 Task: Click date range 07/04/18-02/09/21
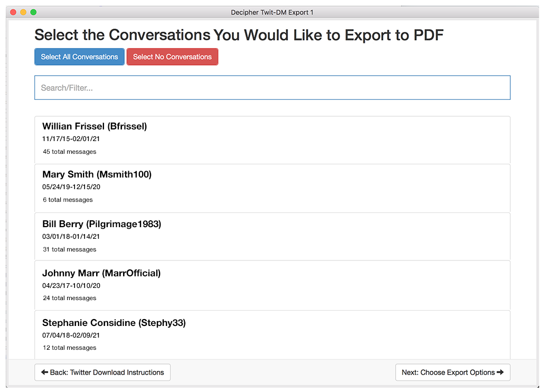tap(71, 335)
